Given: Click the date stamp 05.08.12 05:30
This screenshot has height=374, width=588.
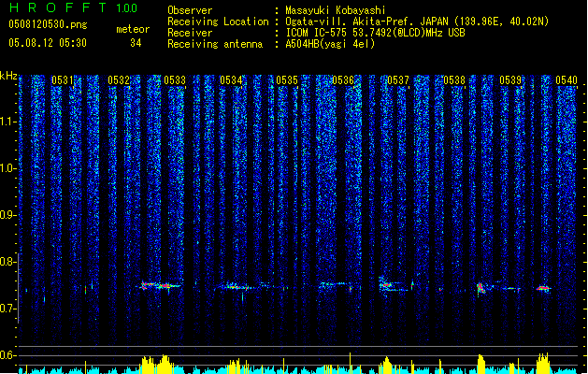Looking at the screenshot, I should 48,43.
